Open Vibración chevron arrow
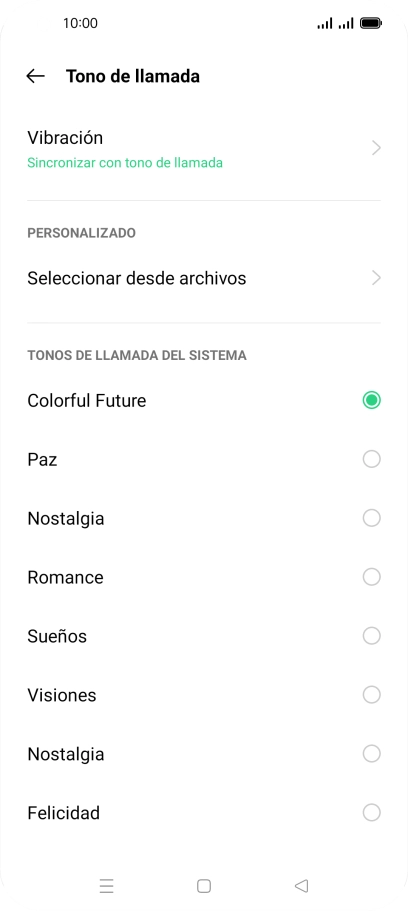 [x=376, y=148]
